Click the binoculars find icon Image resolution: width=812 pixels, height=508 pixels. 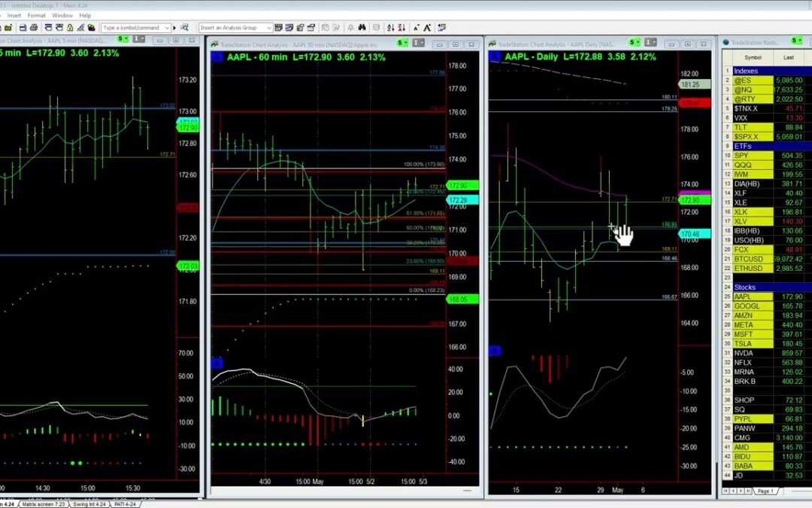pos(362,28)
